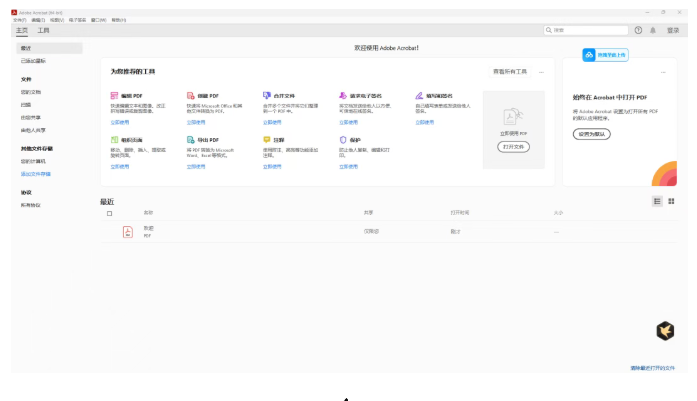Select Shared by You in the sidebar
The height and width of the screenshot is (401, 697).
pos(31,118)
